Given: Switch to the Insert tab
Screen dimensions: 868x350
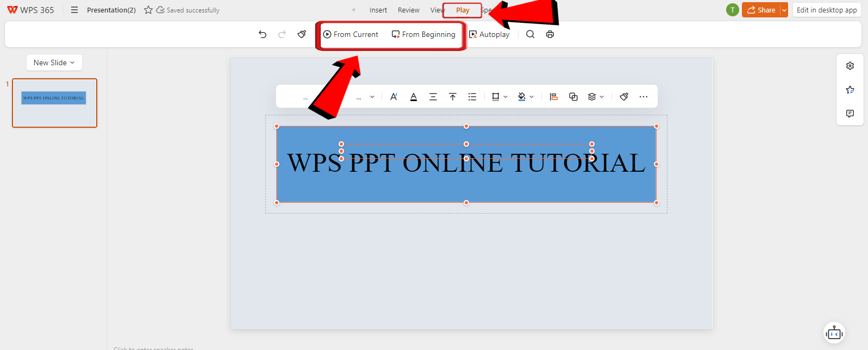Looking at the screenshot, I should (x=378, y=10).
